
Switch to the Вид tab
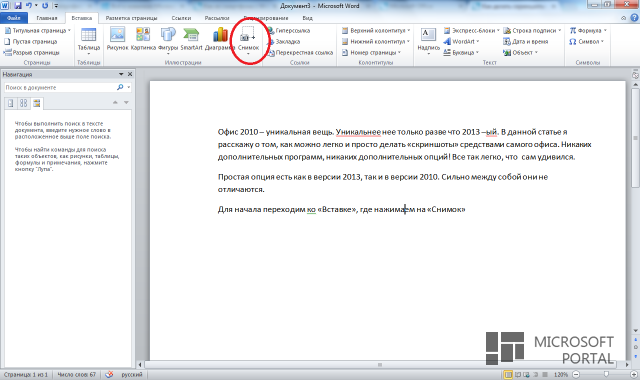[x=307, y=18]
